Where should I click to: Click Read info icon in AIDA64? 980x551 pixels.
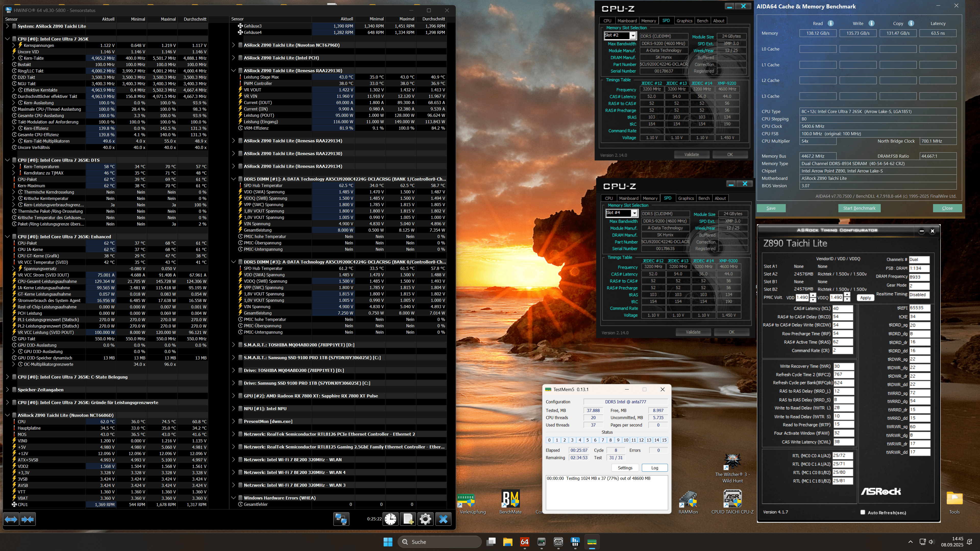830,23
